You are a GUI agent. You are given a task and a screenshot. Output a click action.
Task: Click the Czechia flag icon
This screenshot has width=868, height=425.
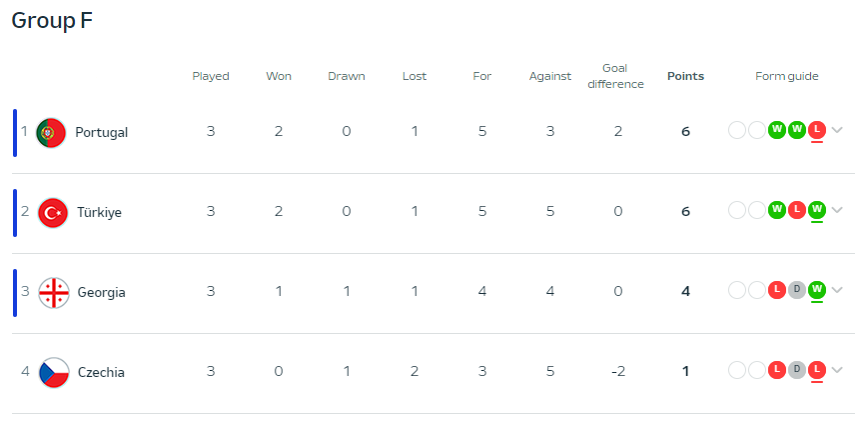click(54, 372)
